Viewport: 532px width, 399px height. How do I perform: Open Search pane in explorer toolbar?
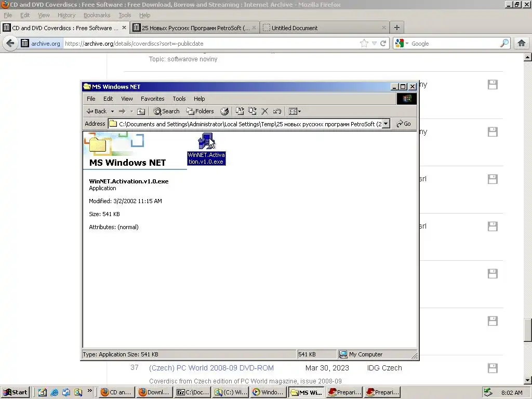pos(166,111)
